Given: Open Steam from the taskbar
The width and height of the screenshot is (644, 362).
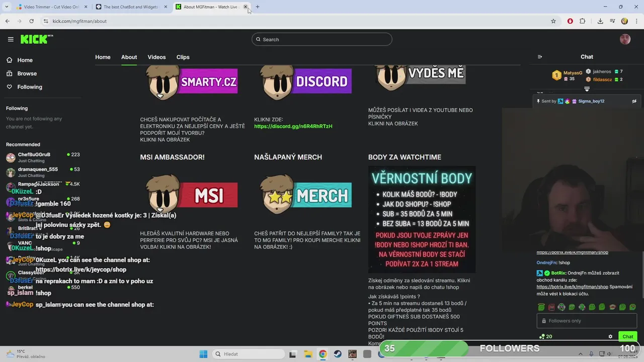Looking at the screenshot, I should (x=338, y=354).
